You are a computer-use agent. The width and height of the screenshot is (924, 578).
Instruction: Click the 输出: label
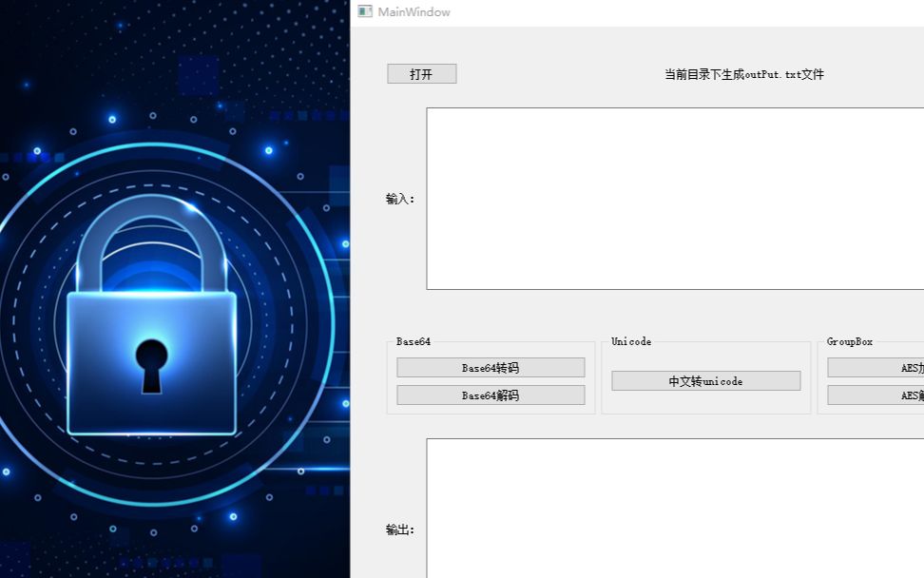tap(400, 530)
